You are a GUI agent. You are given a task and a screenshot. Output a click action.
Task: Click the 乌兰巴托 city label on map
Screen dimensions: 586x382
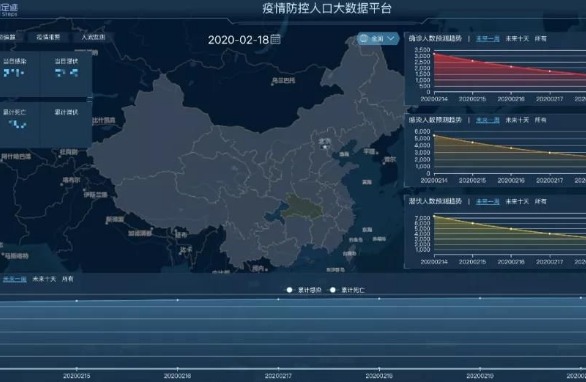pyautogui.click(x=283, y=81)
